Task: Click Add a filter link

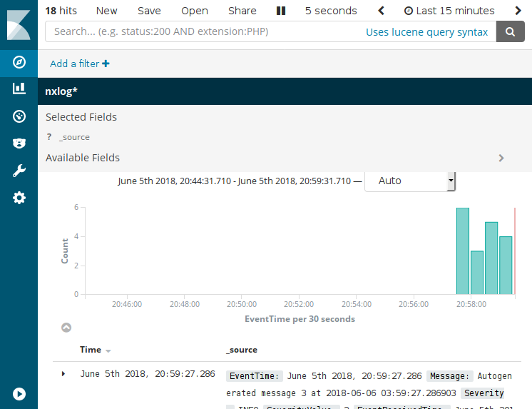Action: tap(80, 64)
